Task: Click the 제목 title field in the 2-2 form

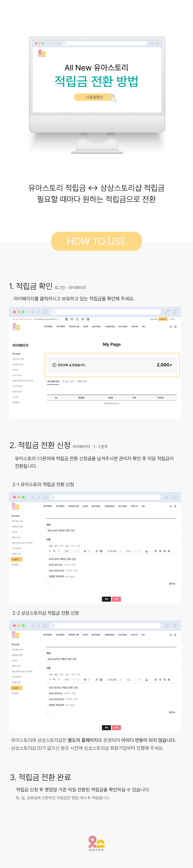Action: [111, 659]
